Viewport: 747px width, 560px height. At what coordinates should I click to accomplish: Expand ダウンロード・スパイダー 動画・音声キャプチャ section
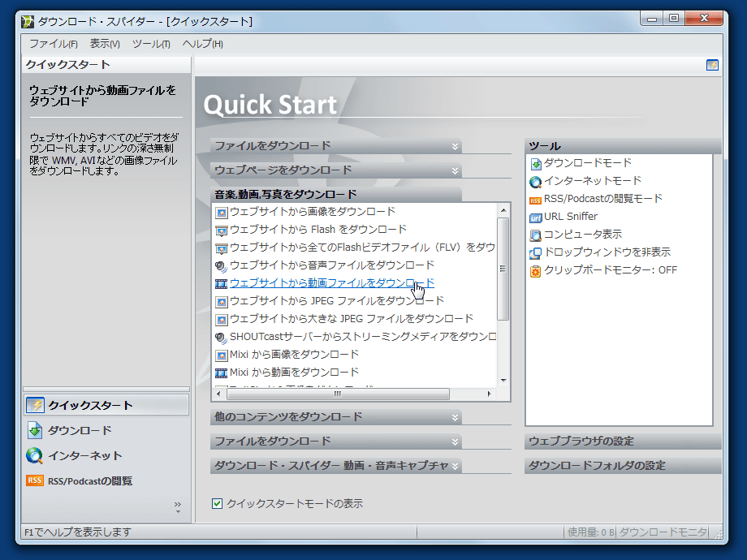coord(336,466)
